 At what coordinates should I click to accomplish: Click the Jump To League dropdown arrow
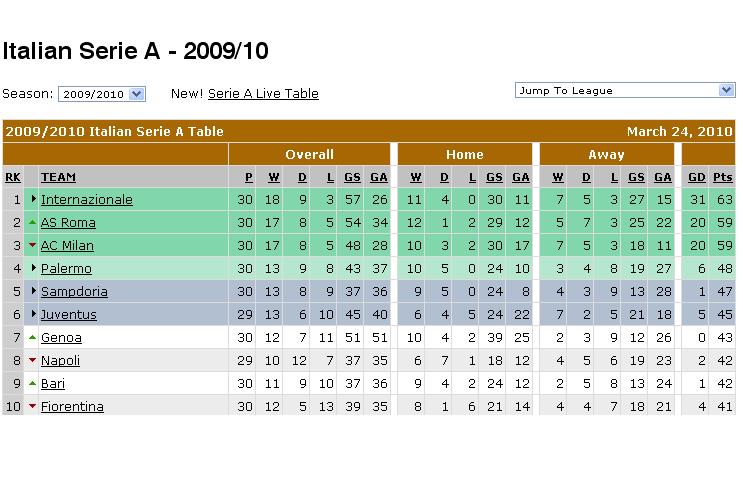coord(726,90)
